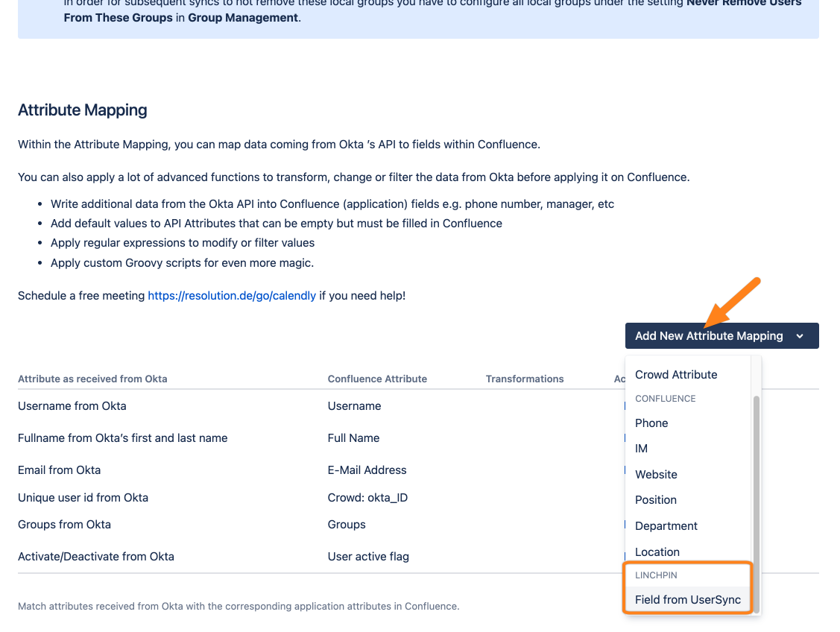Click the Confluence Attribute column header
The height and width of the screenshot is (632, 840).
pyautogui.click(x=377, y=379)
